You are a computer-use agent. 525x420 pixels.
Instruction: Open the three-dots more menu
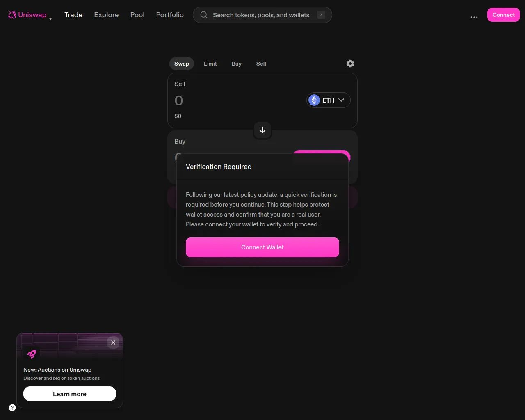click(474, 17)
